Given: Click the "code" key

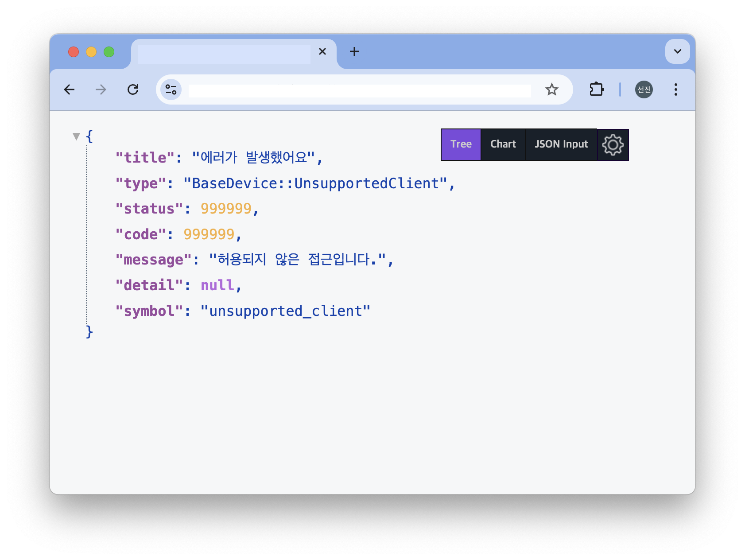Looking at the screenshot, I should (140, 234).
